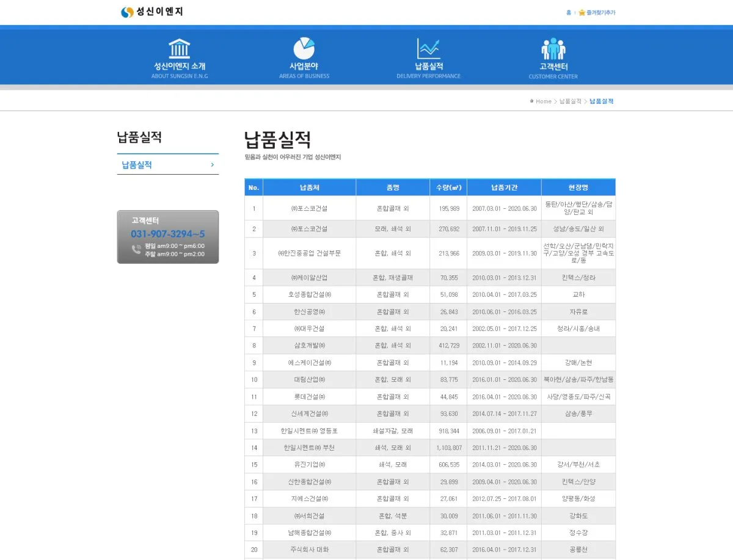Click the 납품기간 column header
The height and width of the screenshot is (560, 733).
pos(505,187)
